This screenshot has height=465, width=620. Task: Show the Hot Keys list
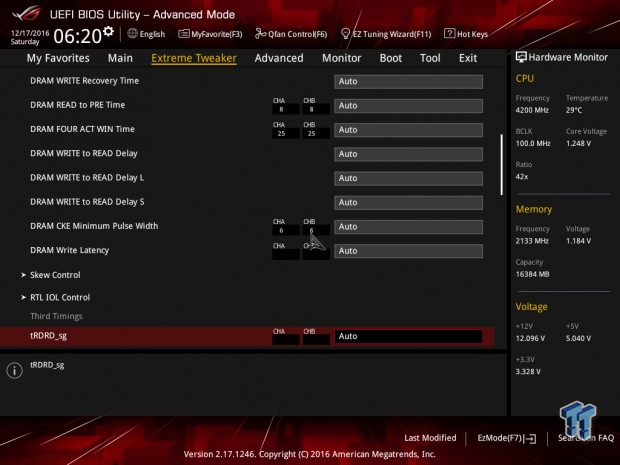click(466, 34)
